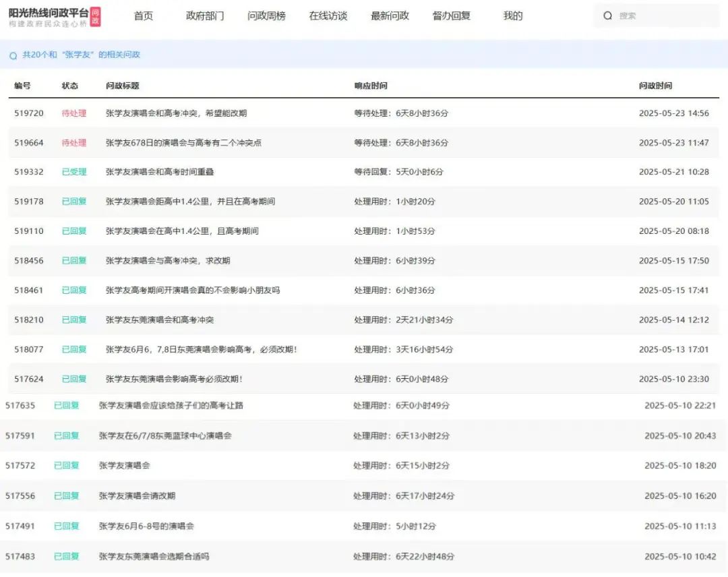View 最新问政 section

(390, 16)
